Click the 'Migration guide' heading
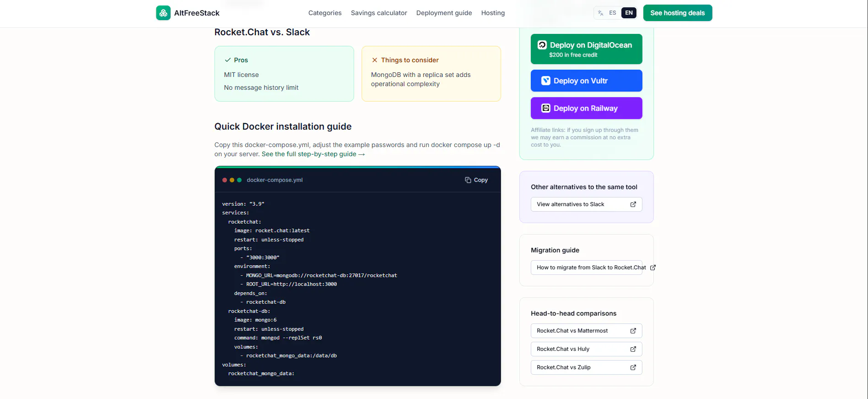868x399 pixels. click(x=555, y=250)
